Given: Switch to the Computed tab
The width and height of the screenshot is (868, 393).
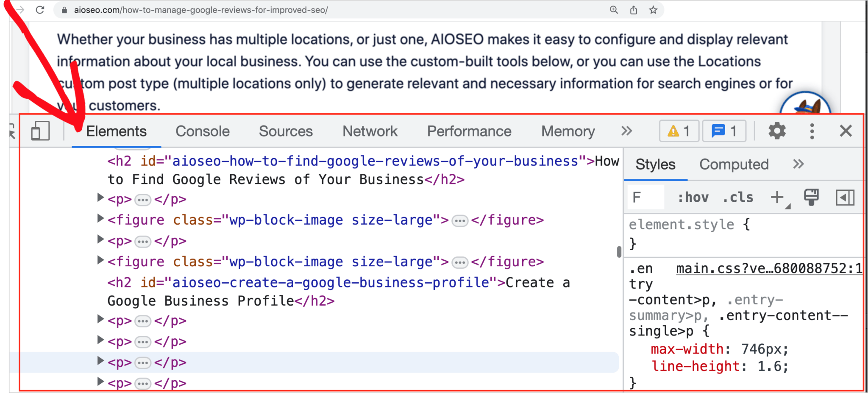Looking at the screenshot, I should (x=734, y=164).
